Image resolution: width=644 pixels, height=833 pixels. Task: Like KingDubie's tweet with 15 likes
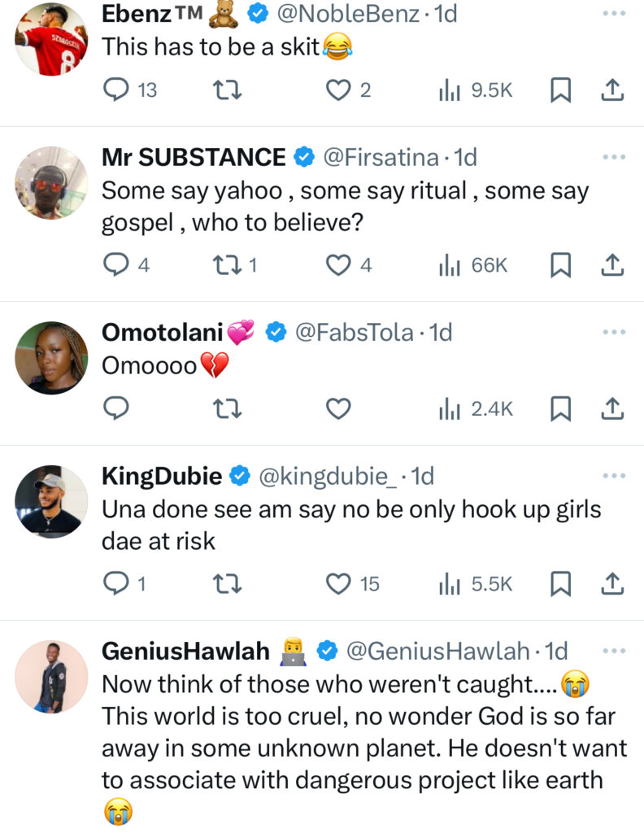(337, 582)
